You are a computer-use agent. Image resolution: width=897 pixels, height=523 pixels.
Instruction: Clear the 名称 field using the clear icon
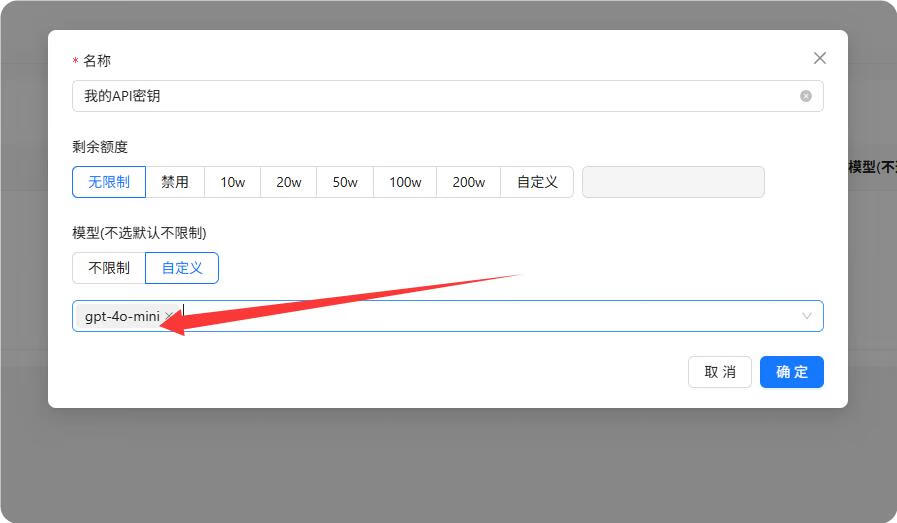point(806,96)
